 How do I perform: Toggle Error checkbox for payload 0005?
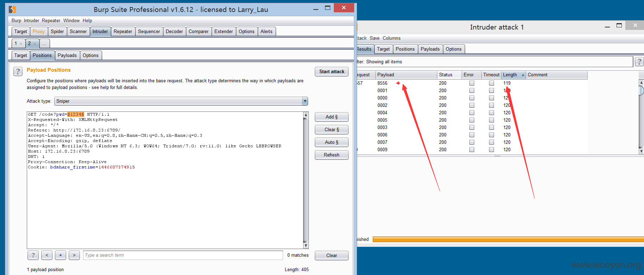pyautogui.click(x=472, y=120)
